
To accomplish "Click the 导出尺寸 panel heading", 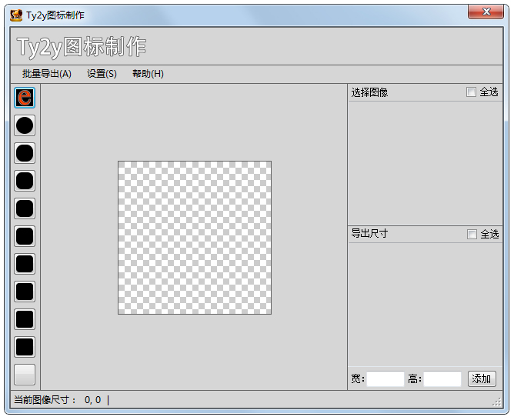I will (x=369, y=234).
